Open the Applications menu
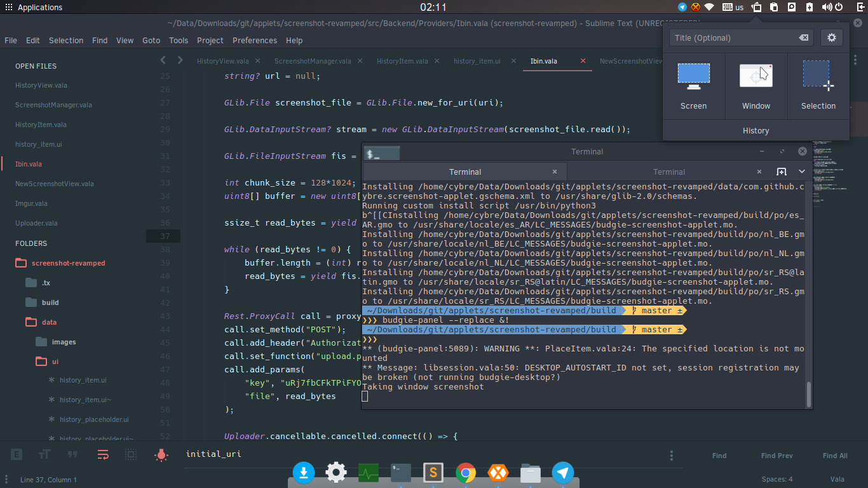This screenshot has height=488, width=868. 34,7
